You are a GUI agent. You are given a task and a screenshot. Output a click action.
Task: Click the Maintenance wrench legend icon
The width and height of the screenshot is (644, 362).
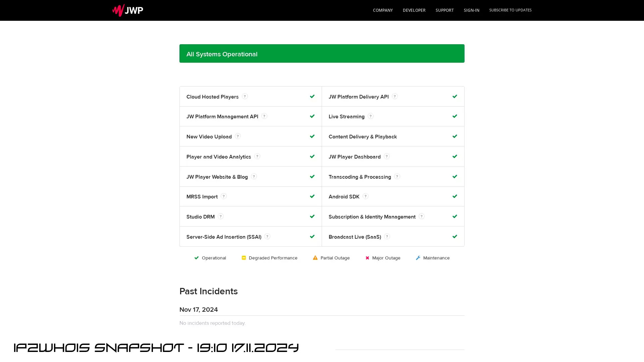(x=418, y=258)
